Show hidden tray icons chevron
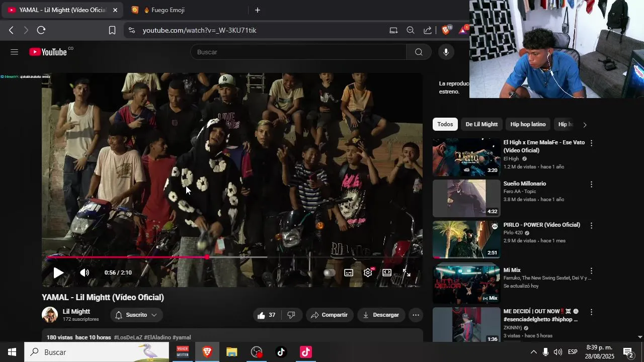644x362 pixels. (534, 352)
